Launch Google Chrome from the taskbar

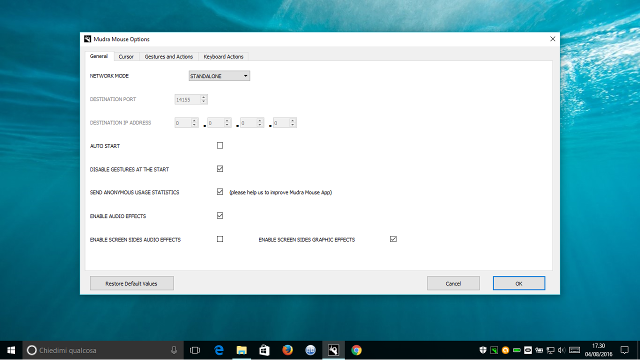(356, 350)
